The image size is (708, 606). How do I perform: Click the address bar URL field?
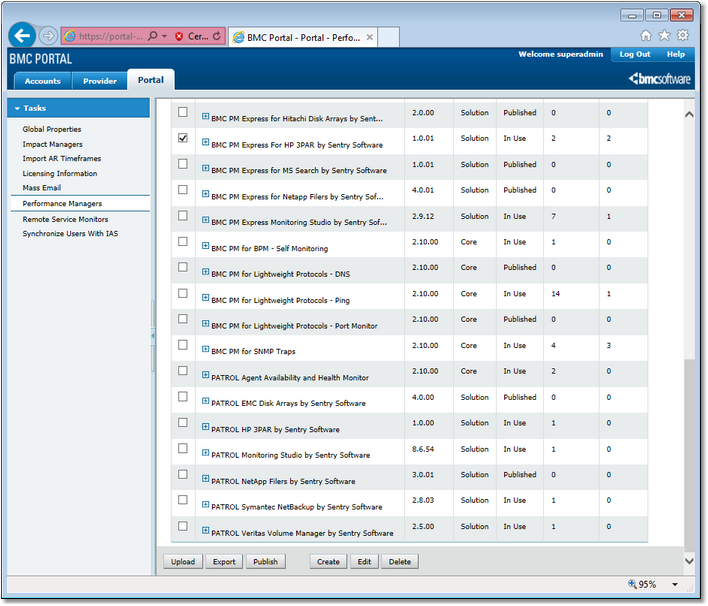tap(111, 36)
